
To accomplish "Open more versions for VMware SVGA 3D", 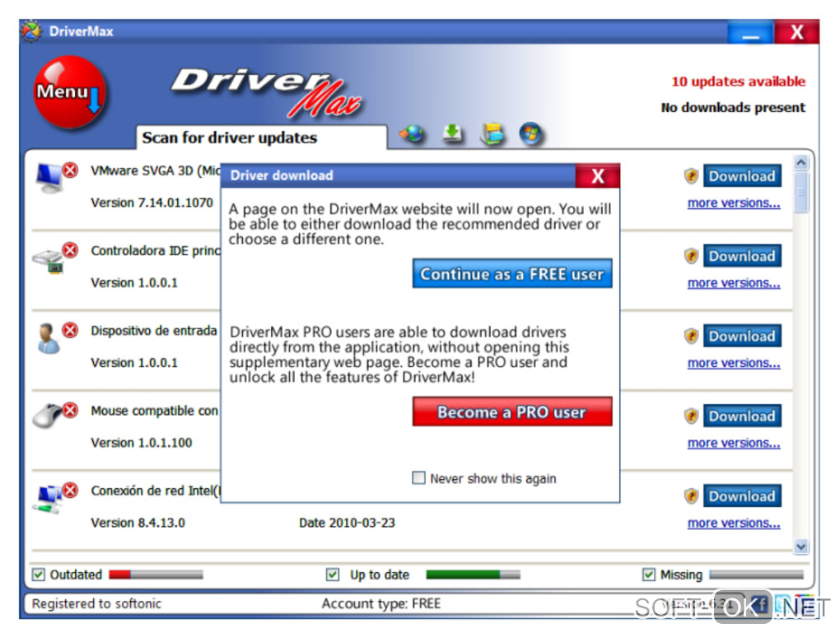I will 734,203.
